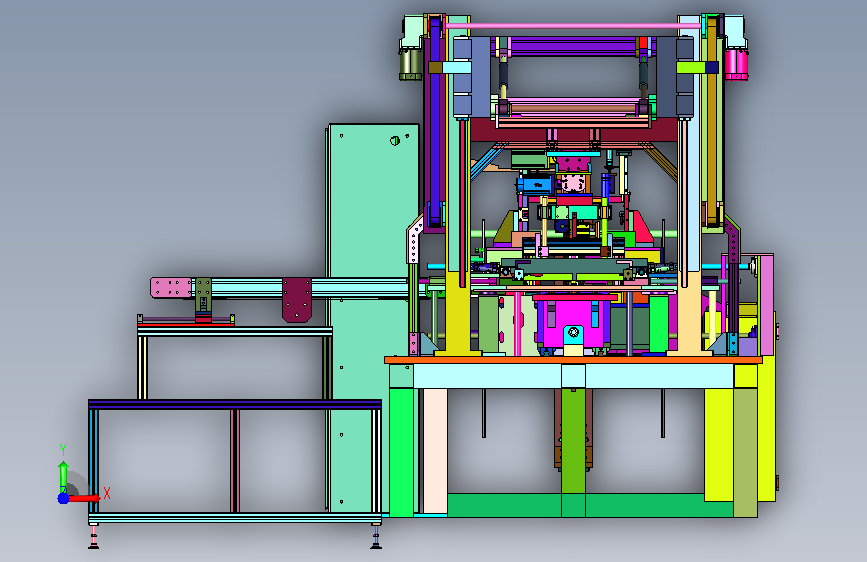Viewport: 867px width, 562px height.
Task: Select the pink bracket at the rail's left end
Action: click(171, 288)
